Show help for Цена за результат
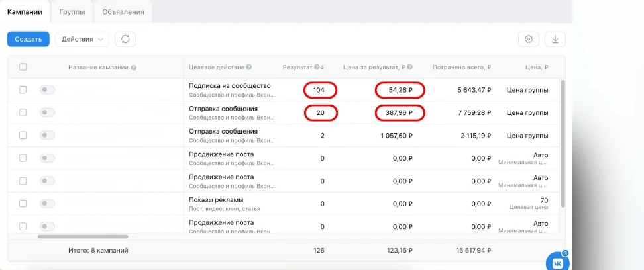 410,67
